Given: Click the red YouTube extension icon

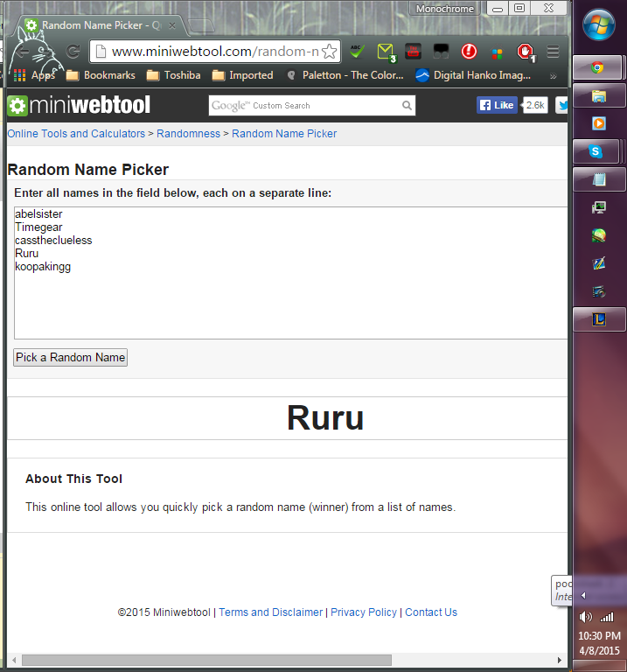Looking at the screenshot, I should point(413,52).
